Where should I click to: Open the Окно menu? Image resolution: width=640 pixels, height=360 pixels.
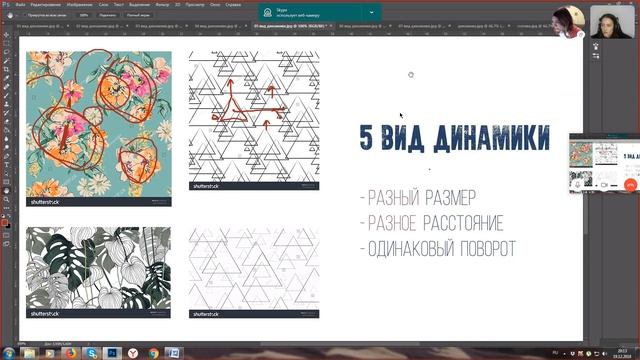215,5
